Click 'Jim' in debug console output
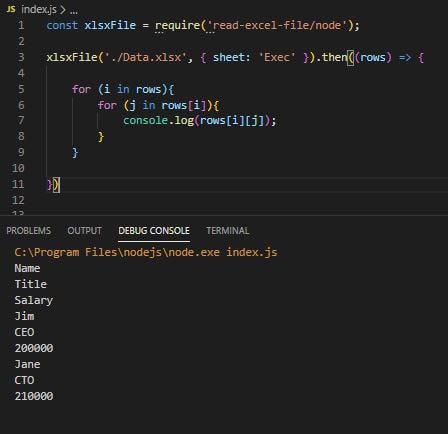 (24, 316)
